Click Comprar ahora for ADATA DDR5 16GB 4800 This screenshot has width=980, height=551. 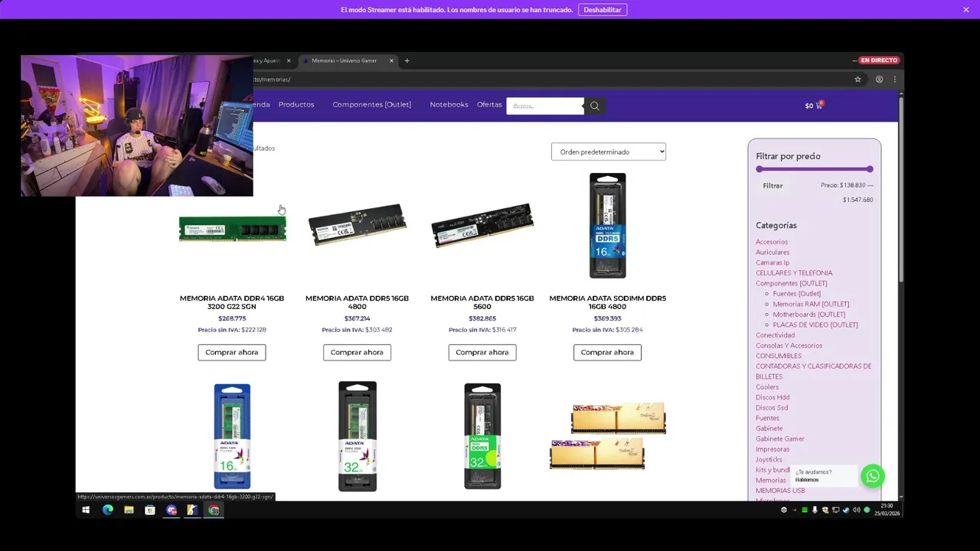(x=357, y=352)
